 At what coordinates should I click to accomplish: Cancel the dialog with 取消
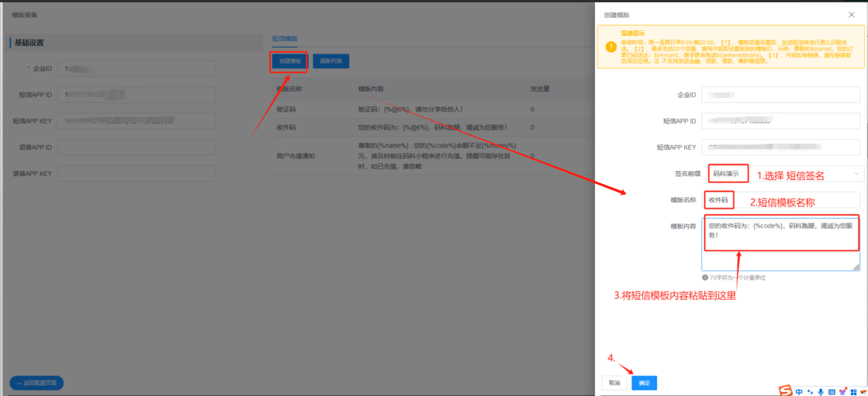tap(614, 383)
